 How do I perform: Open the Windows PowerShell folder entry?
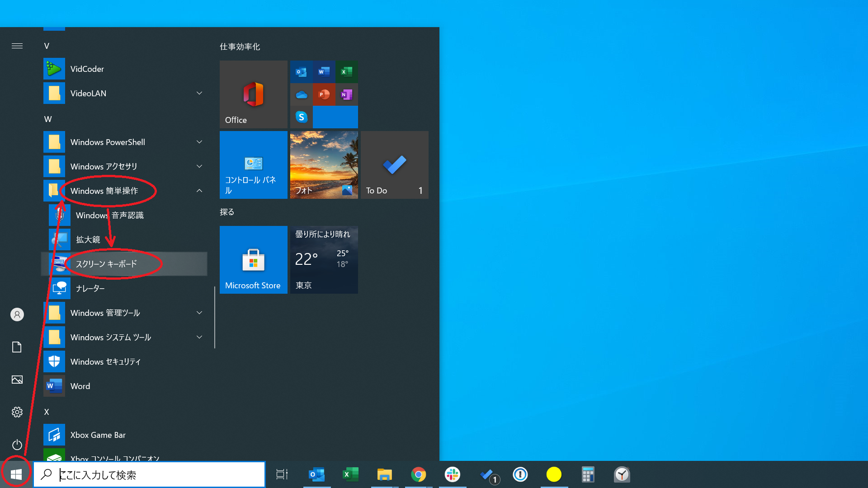coord(124,142)
